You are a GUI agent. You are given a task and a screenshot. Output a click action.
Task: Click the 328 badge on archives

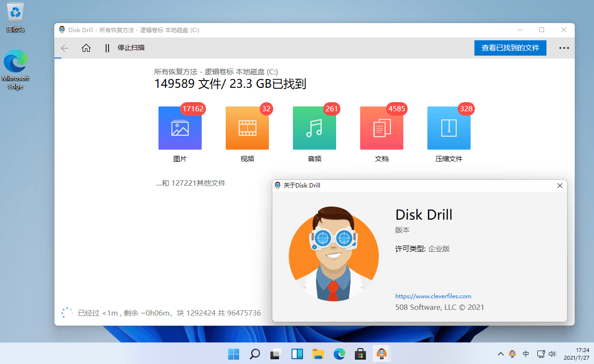(466, 109)
